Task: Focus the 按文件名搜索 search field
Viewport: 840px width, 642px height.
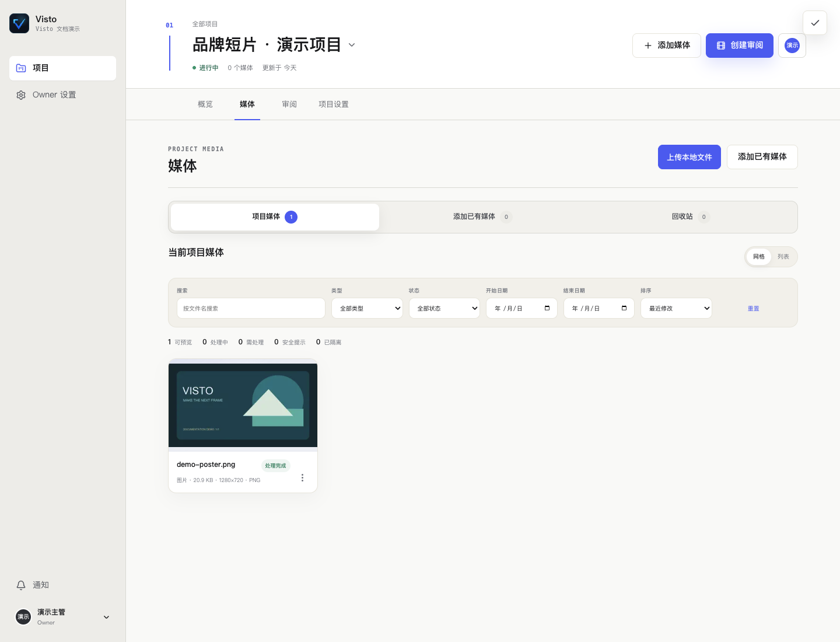Action: tap(251, 308)
